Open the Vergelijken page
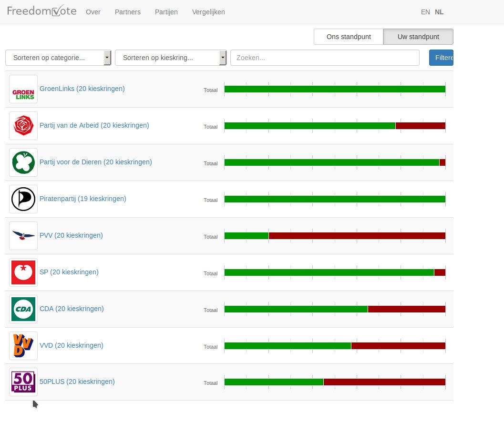Screen dimensions: 504x422 208,12
